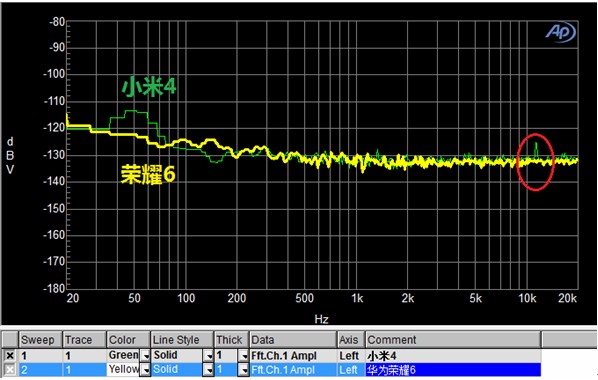Screen dimensions: 598x380
Task: Click the Green color value cell
Action: (x=124, y=356)
